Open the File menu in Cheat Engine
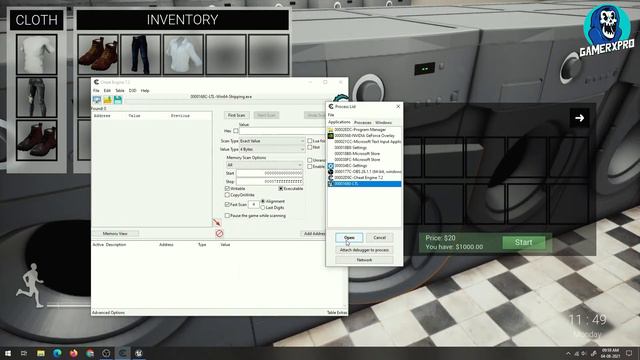 click(x=96, y=91)
